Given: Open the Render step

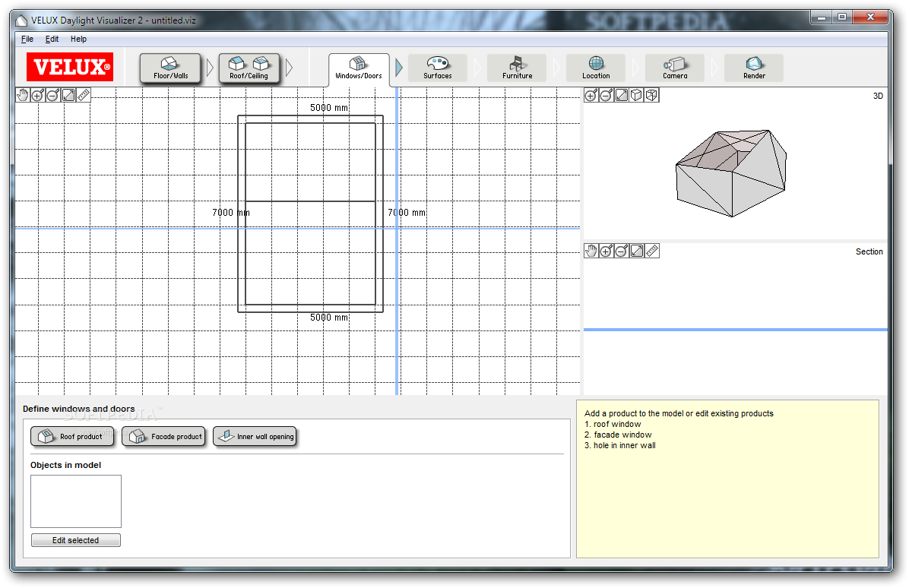Looking at the screenshot, I should [x=754, y=68].
